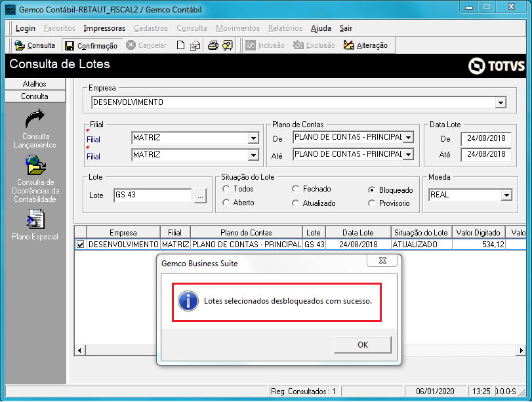532x402 pixels.
Task: Expand Plano de Contas De dropdown
Action: click(409, 138)
